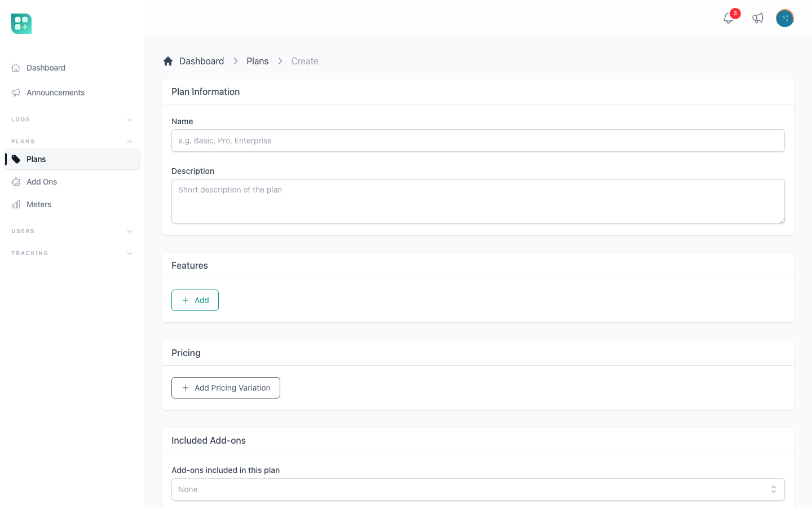Focus the Description text area

478,202
